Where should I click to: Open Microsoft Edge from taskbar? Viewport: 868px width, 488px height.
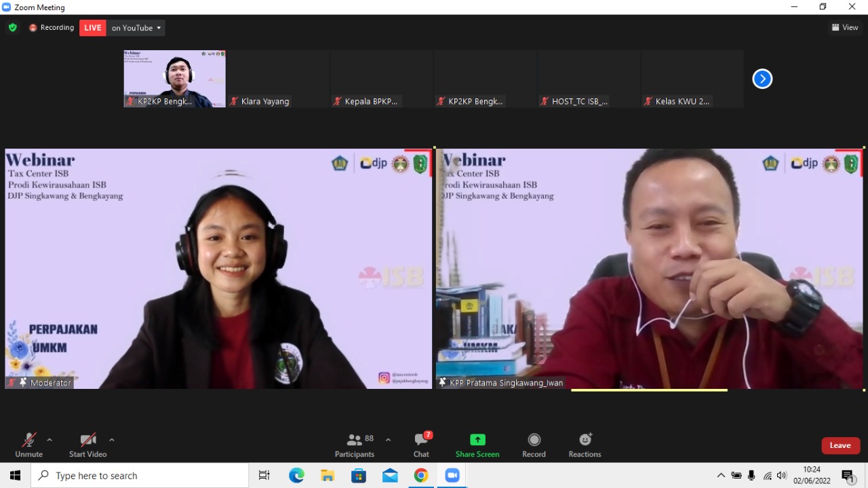[296, 476]
